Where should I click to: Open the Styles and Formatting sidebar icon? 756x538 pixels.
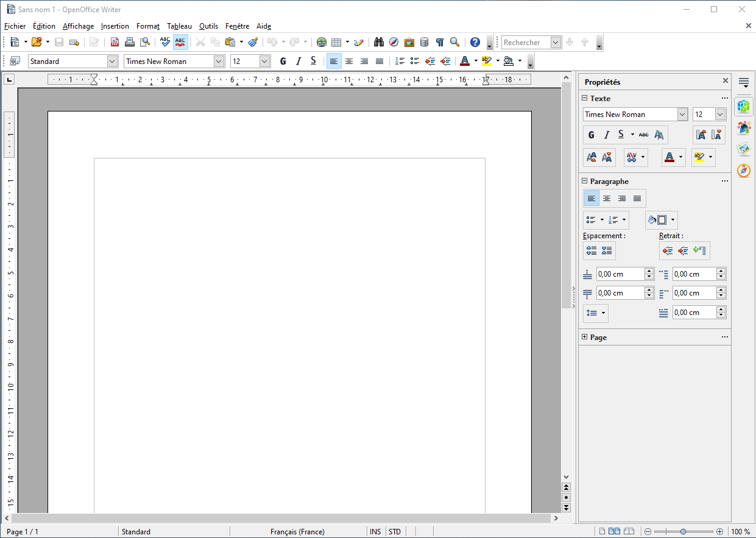pos(743,128)
